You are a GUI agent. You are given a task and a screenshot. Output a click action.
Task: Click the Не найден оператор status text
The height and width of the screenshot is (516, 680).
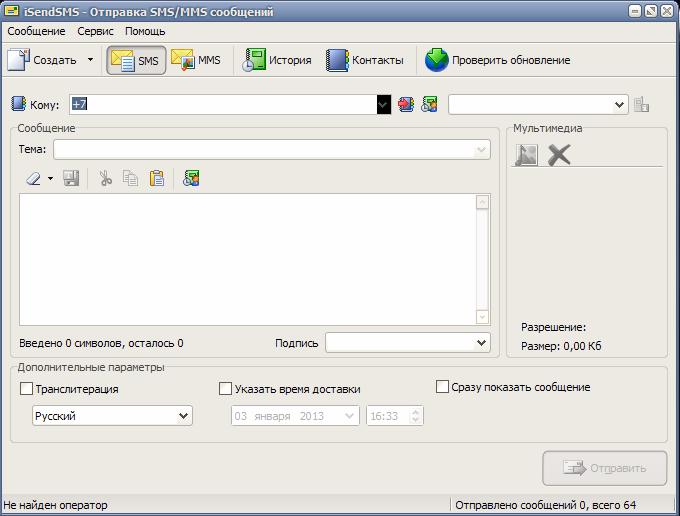click(55, 505)
